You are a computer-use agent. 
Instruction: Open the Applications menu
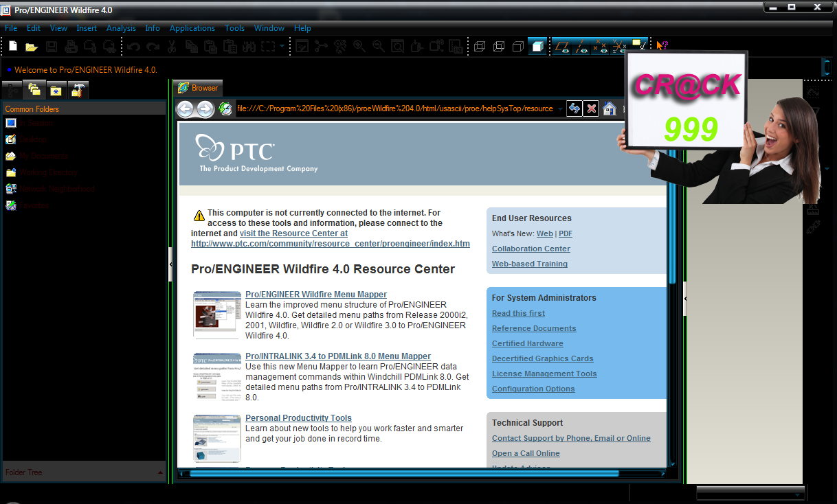pyautogui.click(x=192, y=28)
